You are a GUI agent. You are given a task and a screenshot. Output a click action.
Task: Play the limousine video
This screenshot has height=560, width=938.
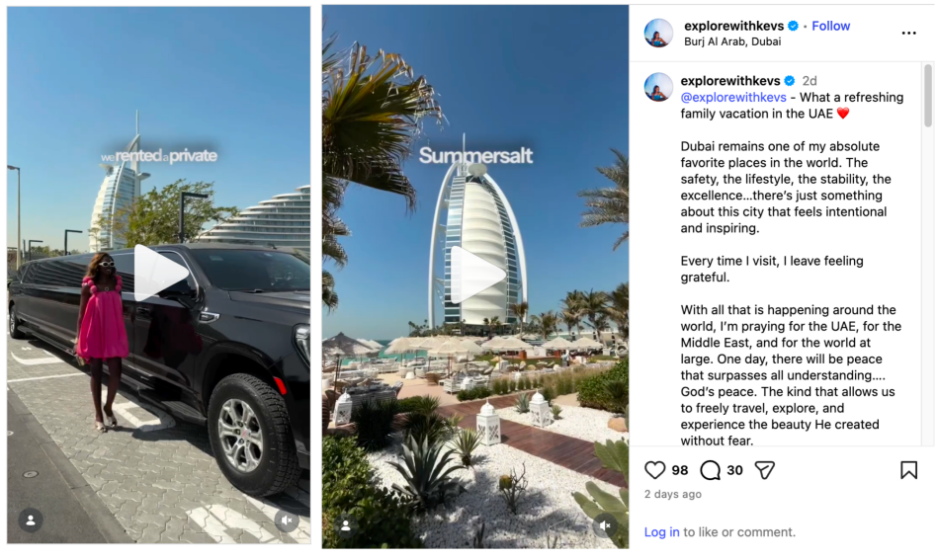(x=160, y=273)
